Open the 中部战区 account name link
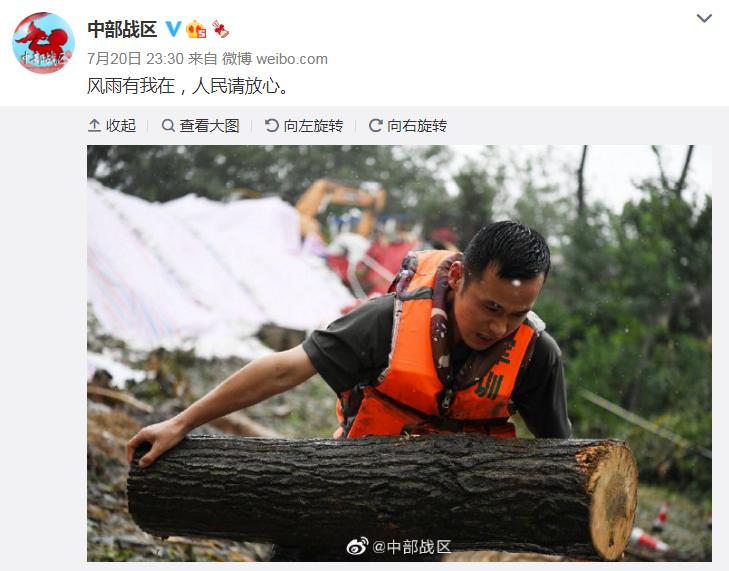Screen dimensions: 729x571 pos(122,29)
